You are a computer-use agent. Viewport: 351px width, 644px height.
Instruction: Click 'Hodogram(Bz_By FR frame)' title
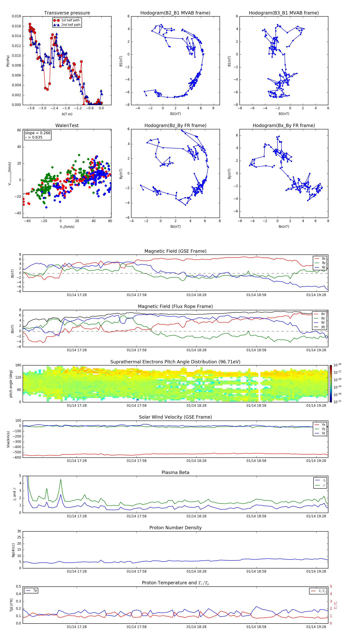(x=175, y=125)
